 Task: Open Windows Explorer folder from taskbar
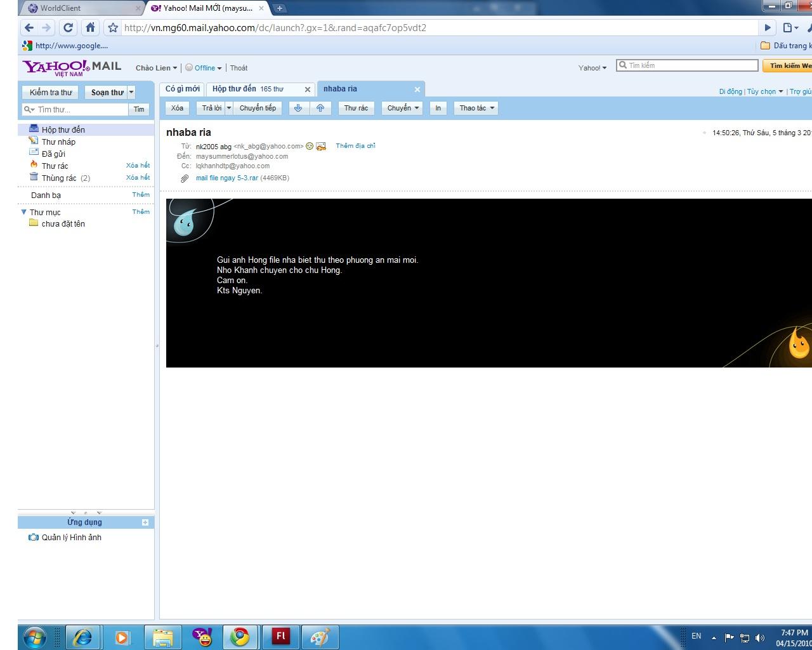click(162, 637)
